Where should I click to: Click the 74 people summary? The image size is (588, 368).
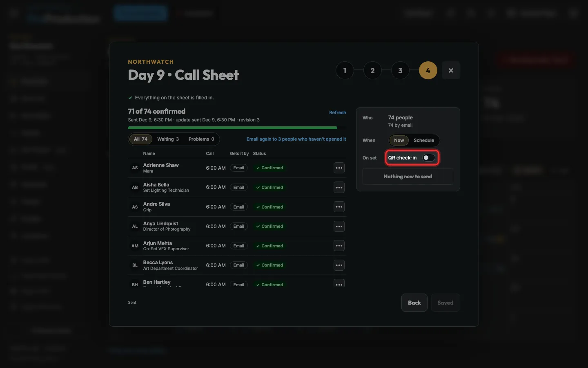tap(400, 118)
